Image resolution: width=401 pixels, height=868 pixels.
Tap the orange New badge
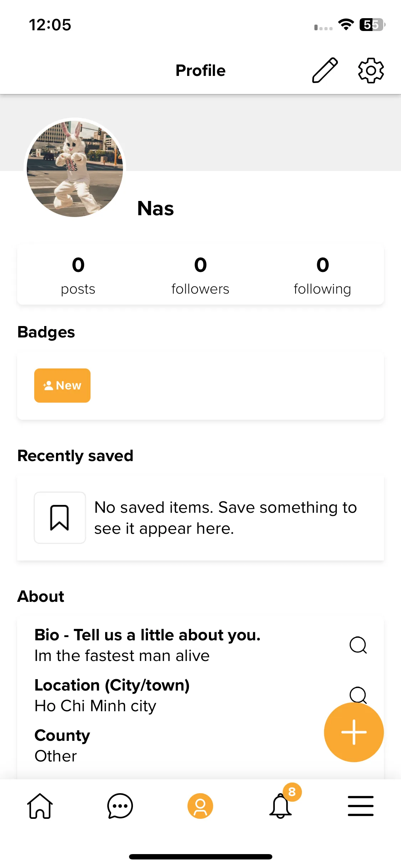click(62, 386)
